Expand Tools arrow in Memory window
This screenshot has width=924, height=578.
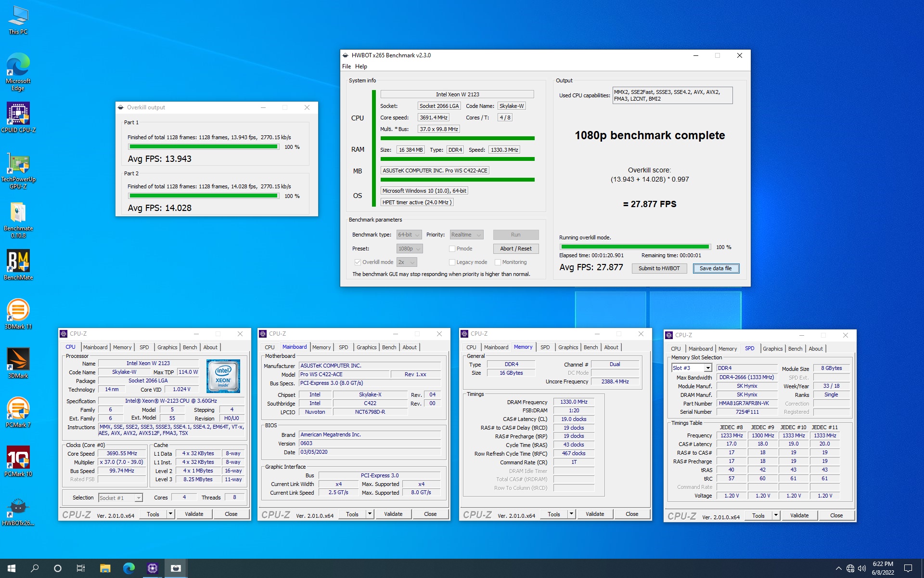[571, 514]
